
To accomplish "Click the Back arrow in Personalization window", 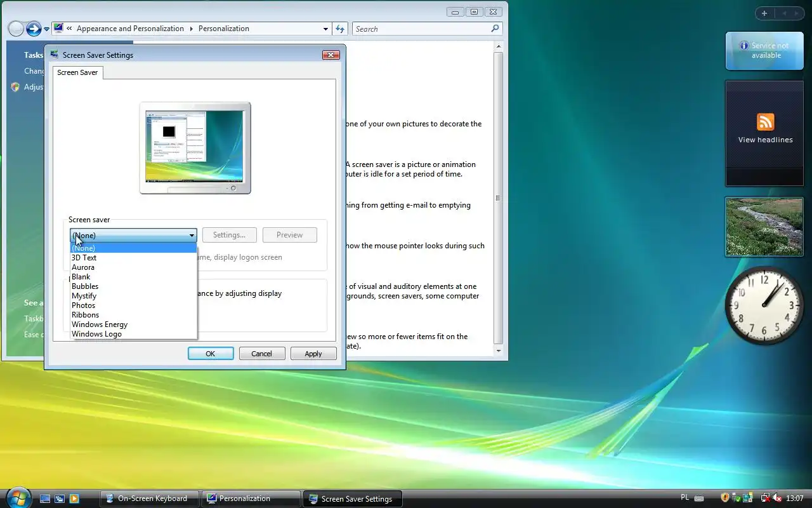I will tap(16, 29).
